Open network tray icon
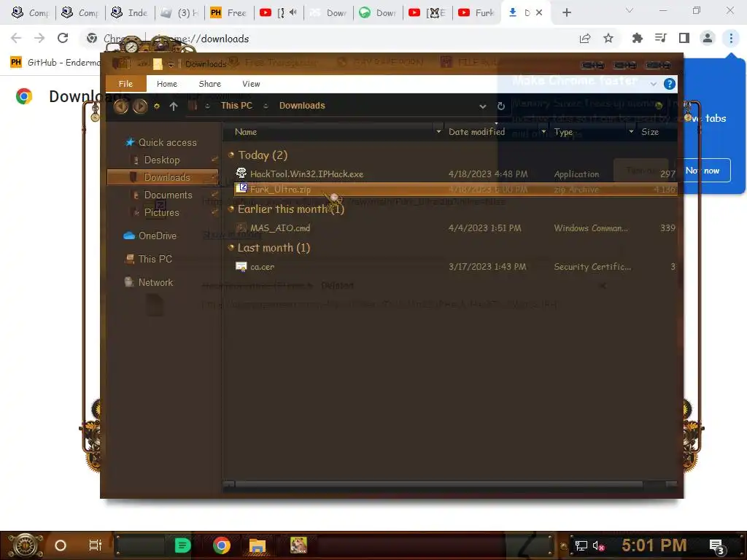747x560 pixels. point(581,545)
